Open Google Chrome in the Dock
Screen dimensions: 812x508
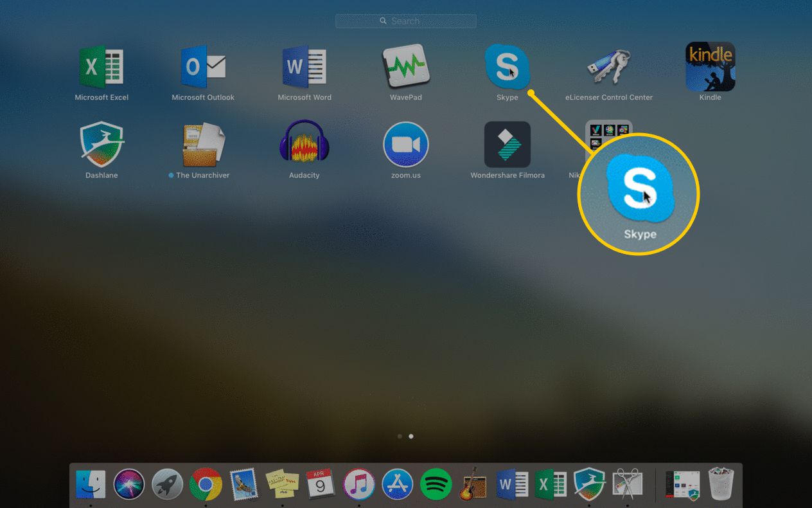[x=206, y=484]
